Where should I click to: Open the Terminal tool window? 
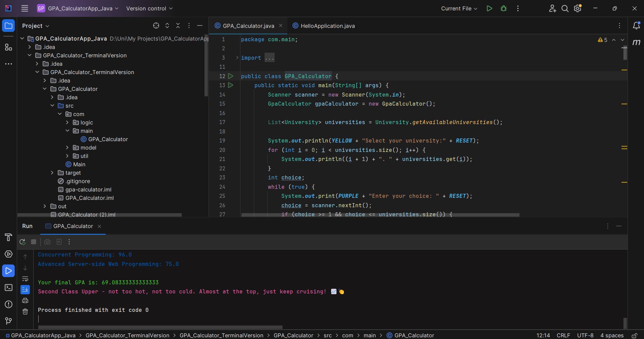click(x=8, y=288)
